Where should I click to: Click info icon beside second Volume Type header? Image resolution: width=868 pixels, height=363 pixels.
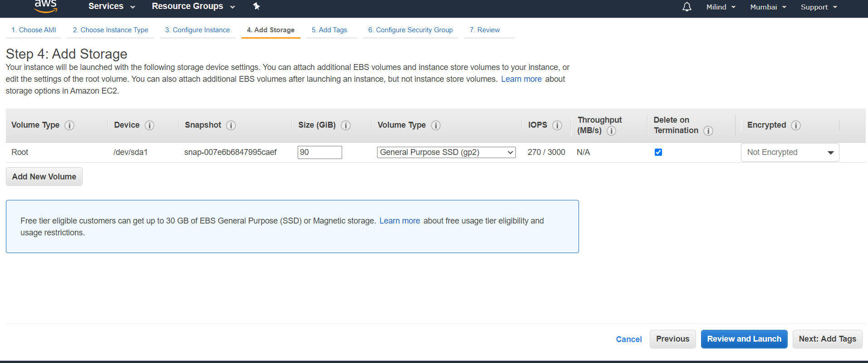pyautogui.click(x=436, y=125)
